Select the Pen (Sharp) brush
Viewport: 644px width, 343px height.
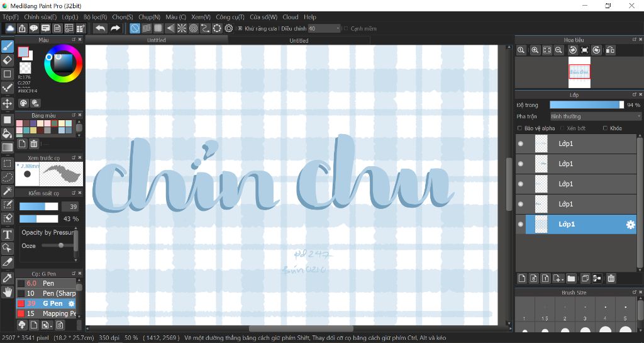click(x=46, y=293)
